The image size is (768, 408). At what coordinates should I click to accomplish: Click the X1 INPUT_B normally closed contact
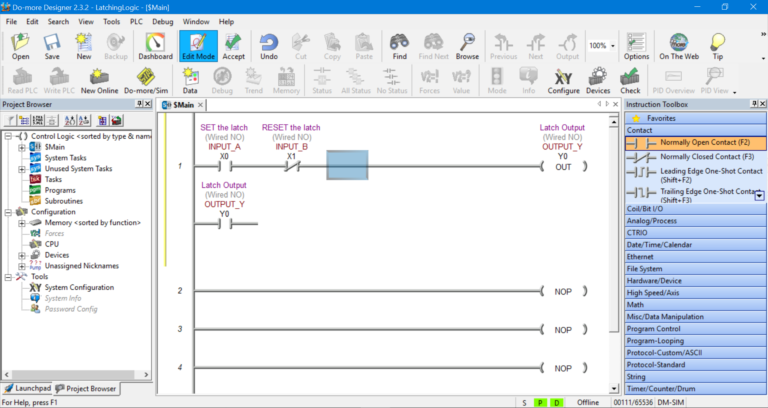[x=292, y=166]
